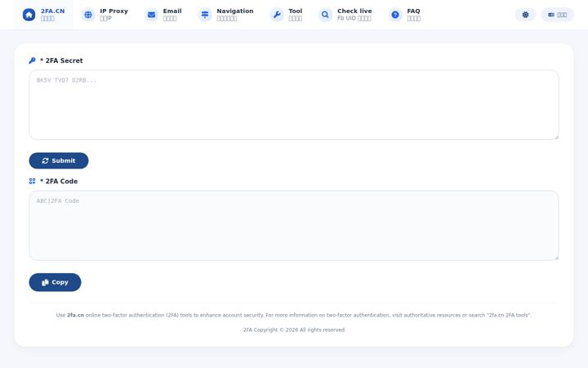
Task: Click the grid icon beside 2FA Code
Action: pos(32,182)
